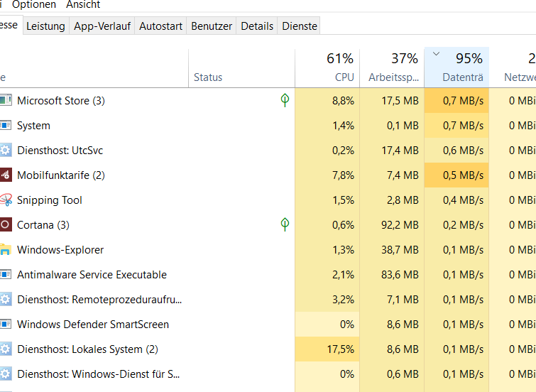Click the sort arrow above 95% Datenträger
The width and height of the screenshot is (536, 392).
(x=436, y=54)
